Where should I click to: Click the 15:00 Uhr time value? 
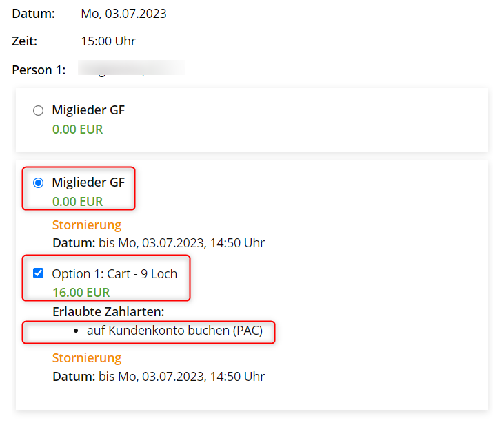pos(108,41)
